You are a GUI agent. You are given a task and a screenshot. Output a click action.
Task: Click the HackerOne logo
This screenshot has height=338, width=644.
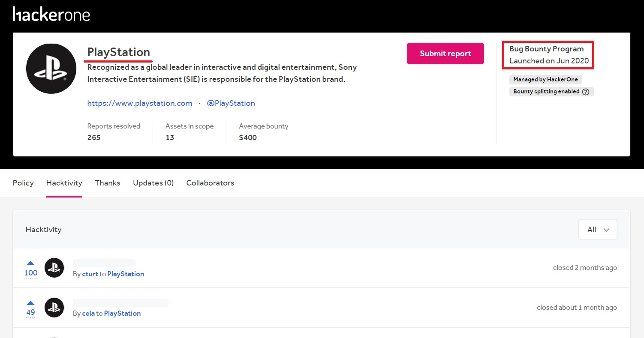tap(51, 15)
